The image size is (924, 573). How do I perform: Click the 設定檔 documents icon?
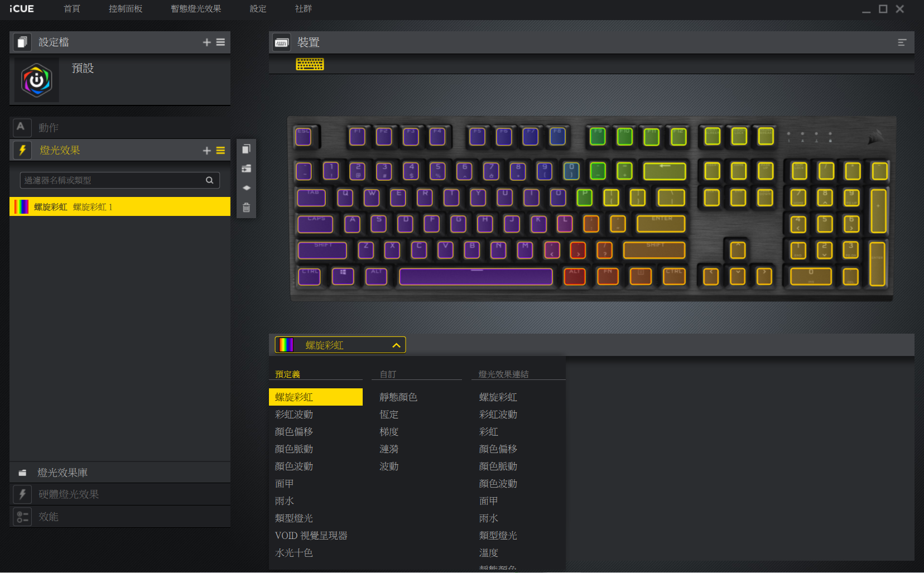(x=22, y=42)
